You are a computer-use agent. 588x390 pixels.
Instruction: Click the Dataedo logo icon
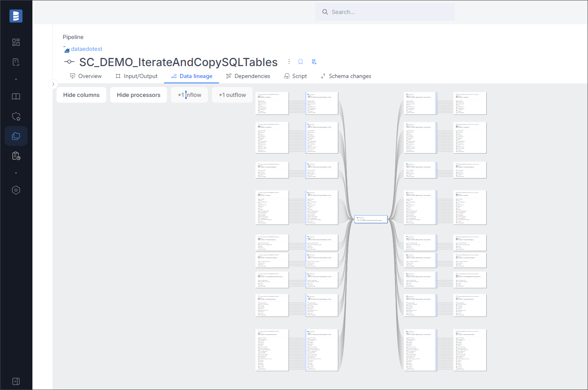16,16
